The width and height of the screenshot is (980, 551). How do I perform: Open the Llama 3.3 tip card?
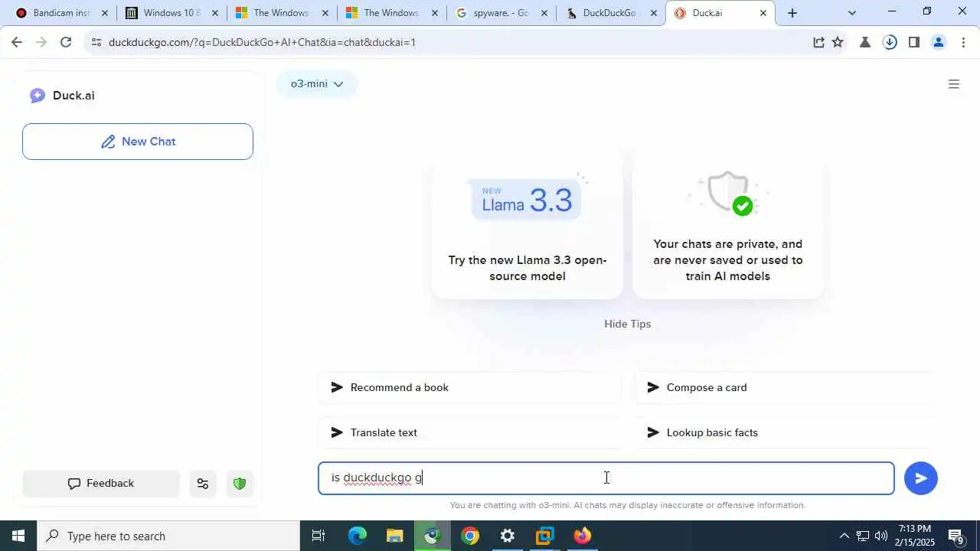point(528,226)
